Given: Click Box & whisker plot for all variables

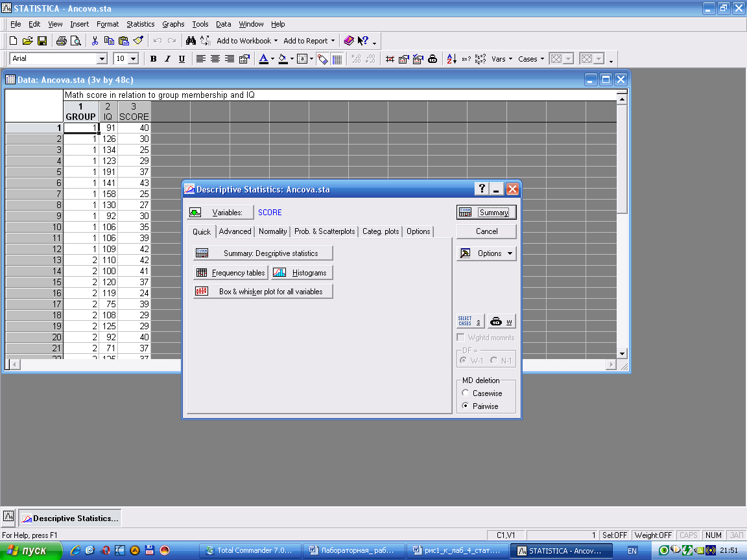Looking at the screenshot, I should coord(263,292).
